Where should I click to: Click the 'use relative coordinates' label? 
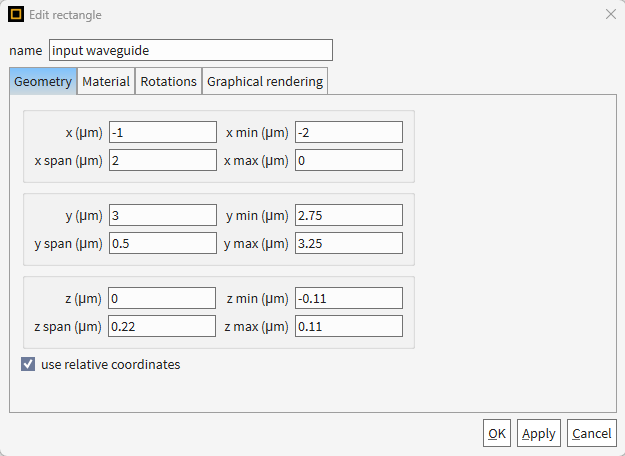(110, 364)
